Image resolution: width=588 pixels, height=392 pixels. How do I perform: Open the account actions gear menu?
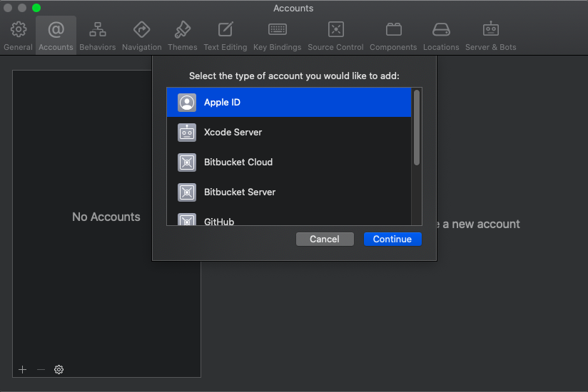[59, 370]
